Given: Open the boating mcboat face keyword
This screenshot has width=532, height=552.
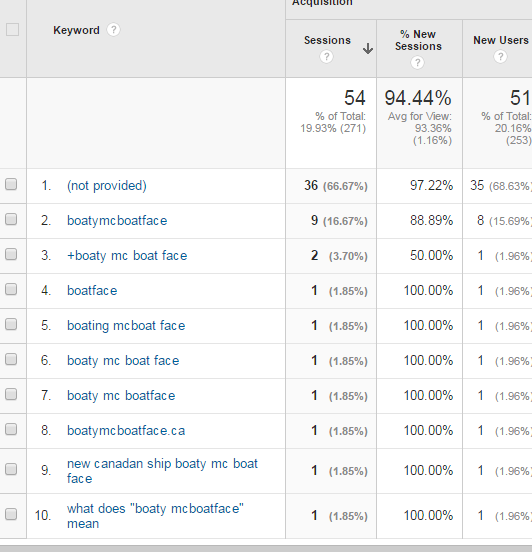Looking at the screenshot, I should click(x=126, y=326).
